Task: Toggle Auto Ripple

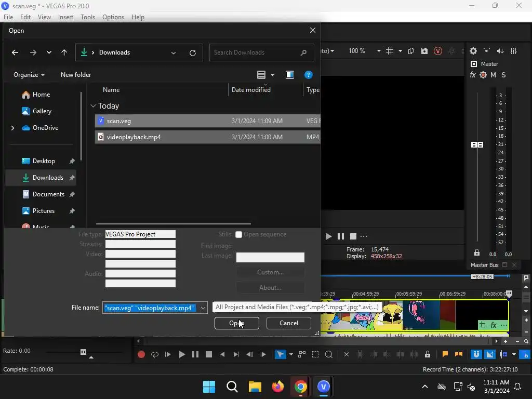Action: point(503,354)
